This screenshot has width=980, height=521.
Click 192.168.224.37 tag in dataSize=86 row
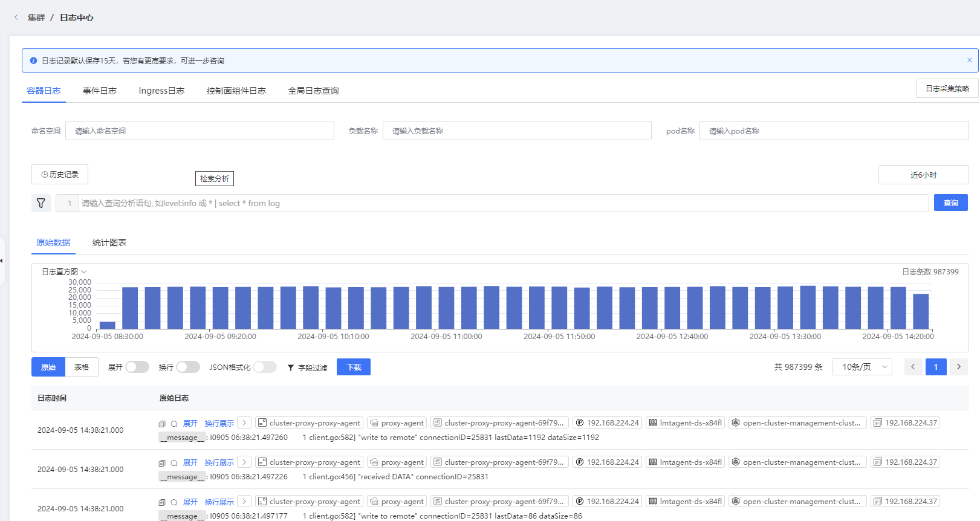pos(905,502)
